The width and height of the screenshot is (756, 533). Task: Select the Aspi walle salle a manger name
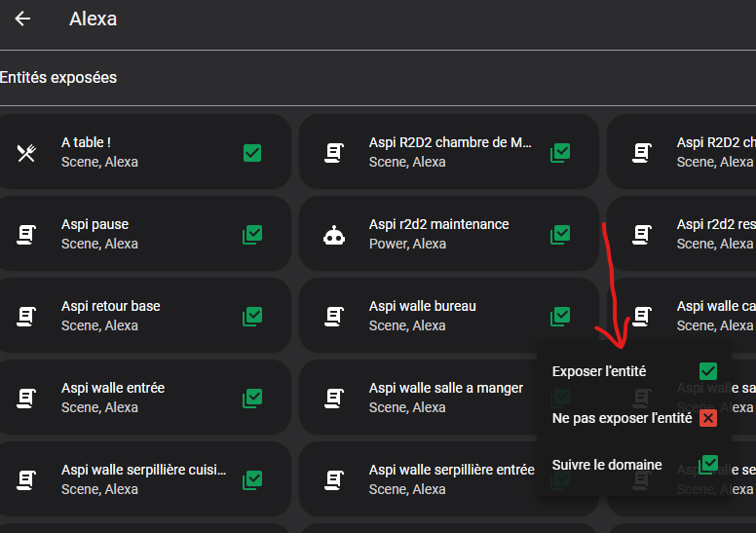point(446,388)
